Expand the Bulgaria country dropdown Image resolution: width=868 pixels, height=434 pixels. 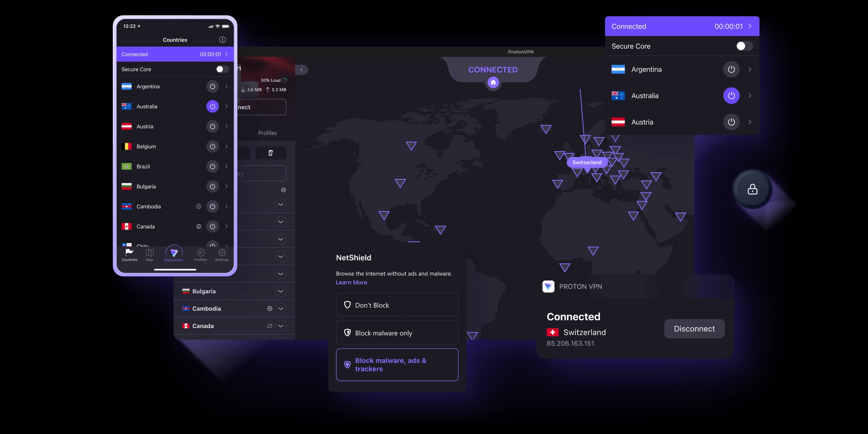click(x=281, y=291)
